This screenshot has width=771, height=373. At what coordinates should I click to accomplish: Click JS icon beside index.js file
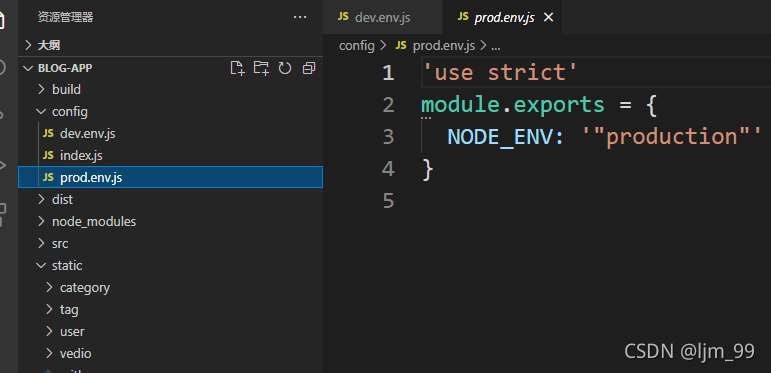[x=48, y=156]
